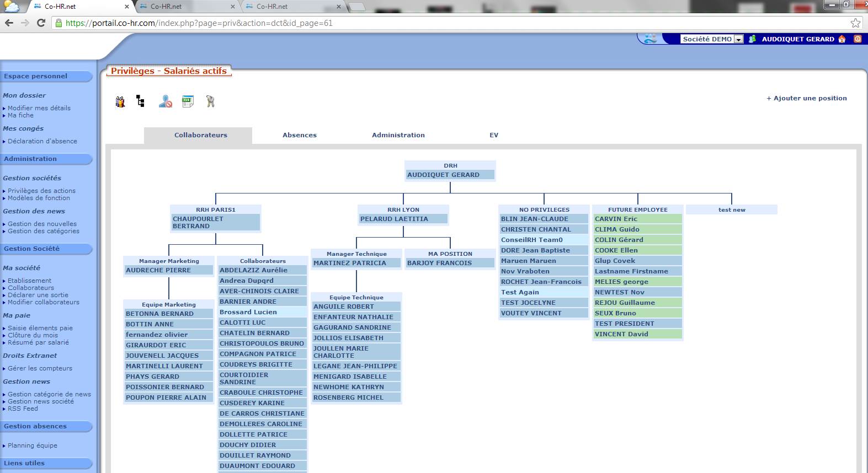Export to Excel via XLS icon
The height and width of the screenshot is (473, 868).
[x=188, y=101]
